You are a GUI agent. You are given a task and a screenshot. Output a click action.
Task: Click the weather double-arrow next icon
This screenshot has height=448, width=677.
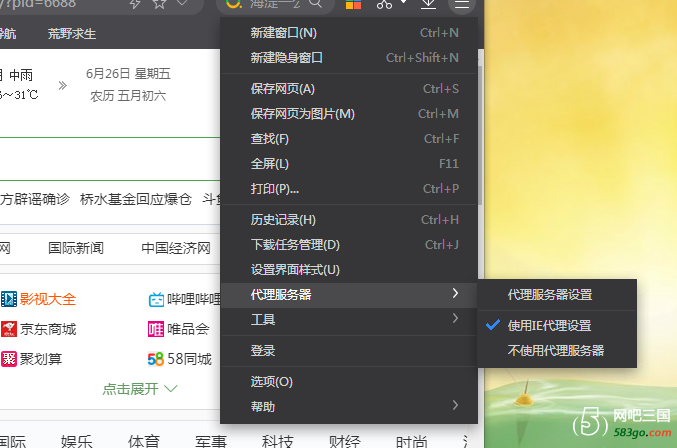[x=63, y=85]
